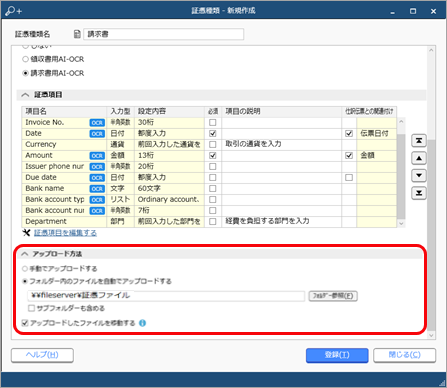The height and width of the screenshot is (388, 447).
Task: Click the item table scrollbar down arrow
Action: click(x=401, y=224)
